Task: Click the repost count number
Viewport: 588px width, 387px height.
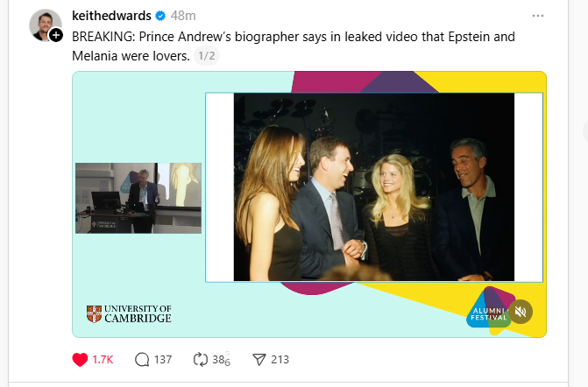Action: pos(221,360)
